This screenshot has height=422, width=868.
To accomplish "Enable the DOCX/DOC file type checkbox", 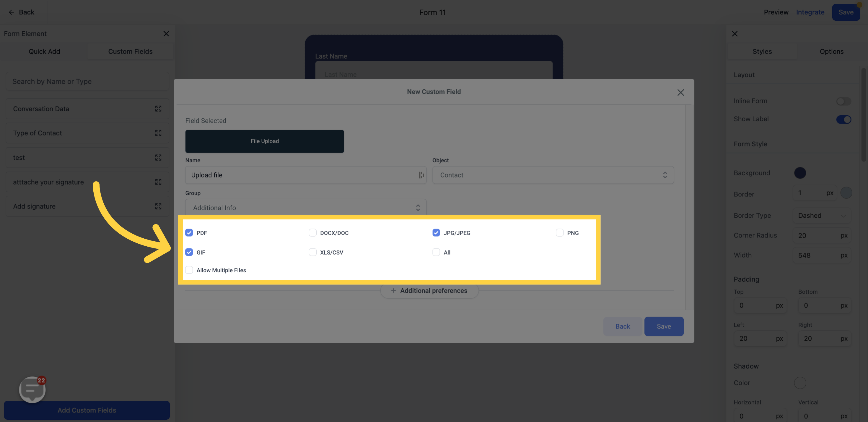I will pyautogui.click(x=312, y=233).
